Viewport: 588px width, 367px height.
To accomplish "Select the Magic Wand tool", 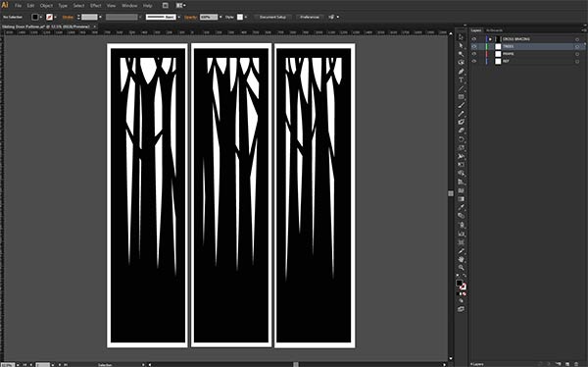I will tap(461, 54).
